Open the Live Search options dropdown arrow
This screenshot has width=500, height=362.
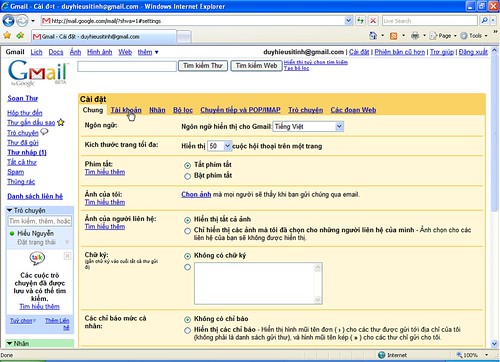pyautogui.click(x=493, y=21)
